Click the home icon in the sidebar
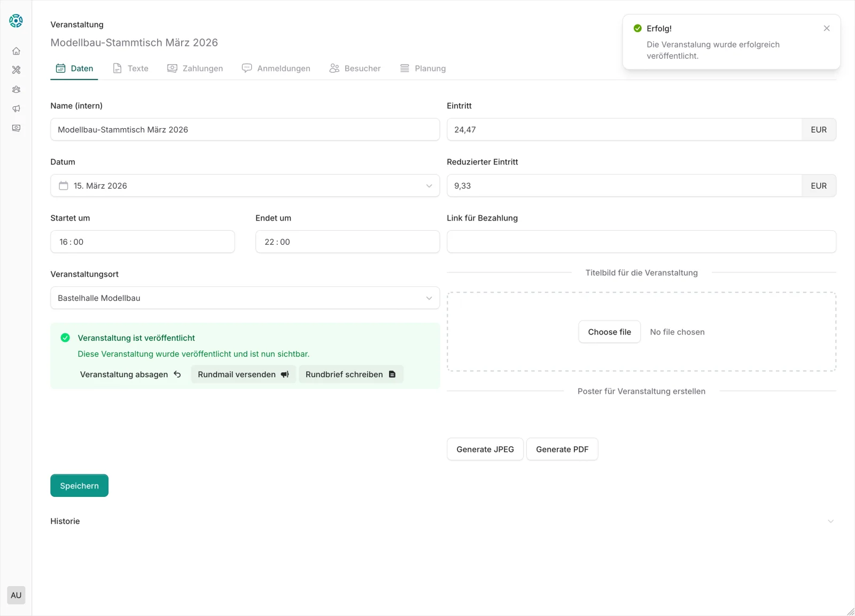 pos(16,51)
